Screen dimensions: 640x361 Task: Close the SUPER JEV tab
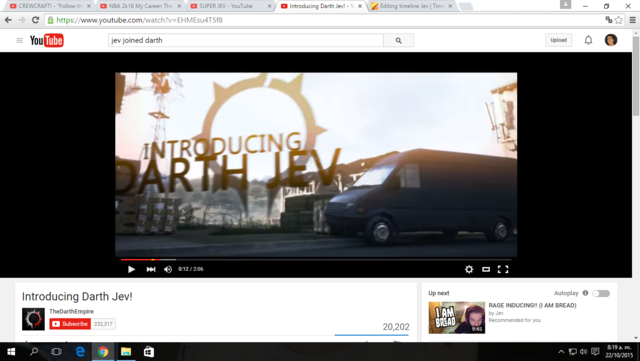tap(269, 6)
